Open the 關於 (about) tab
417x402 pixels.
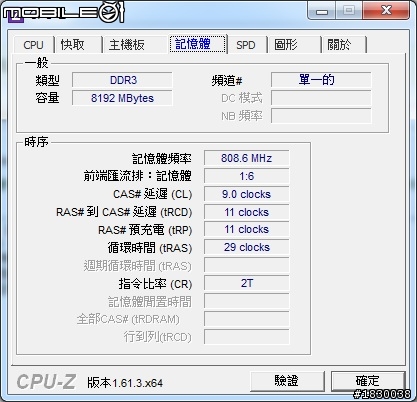(x=343, y=45)
